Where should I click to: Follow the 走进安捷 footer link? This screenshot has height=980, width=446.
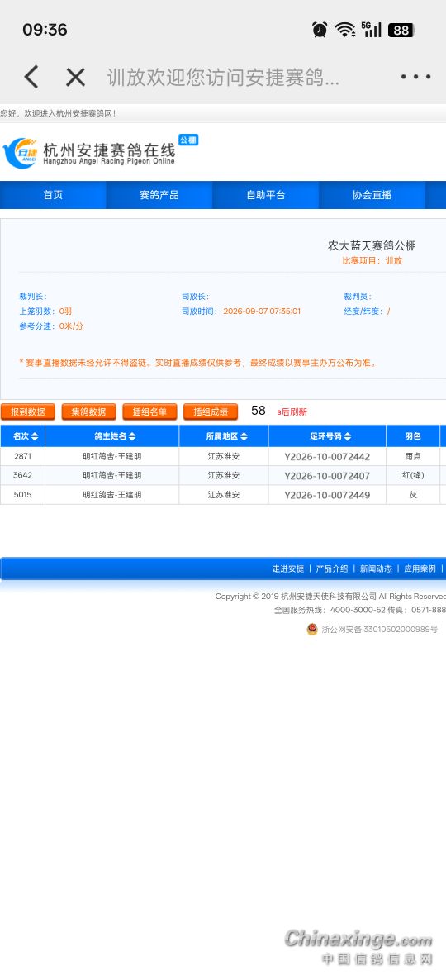tap(288, 568)
